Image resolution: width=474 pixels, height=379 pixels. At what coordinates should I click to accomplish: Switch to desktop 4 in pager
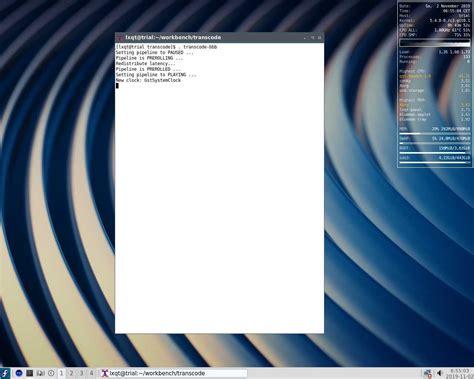pos(91,373)
